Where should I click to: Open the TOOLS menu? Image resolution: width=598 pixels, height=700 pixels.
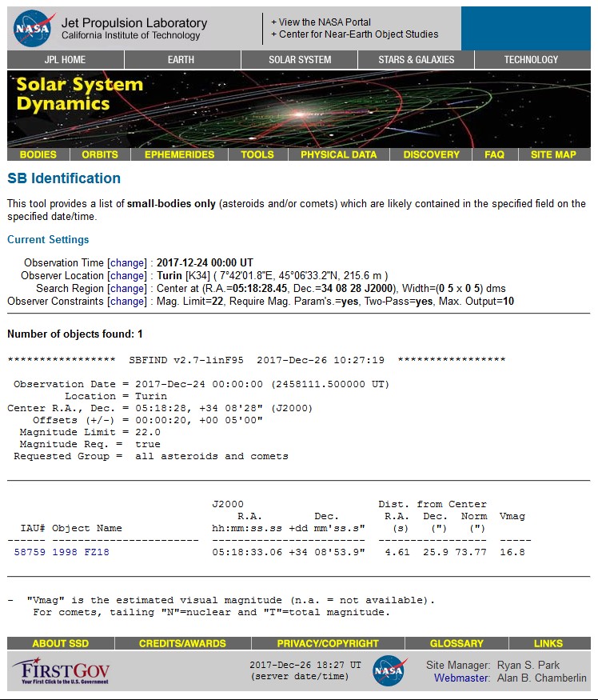(x=257, y=154)
